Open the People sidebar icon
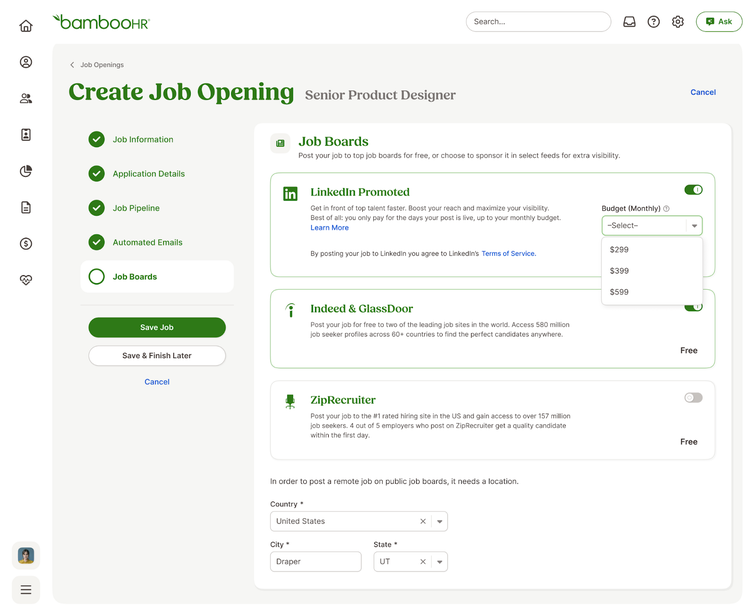The width and height of the screenshot is (750, 616). point(26,99)
